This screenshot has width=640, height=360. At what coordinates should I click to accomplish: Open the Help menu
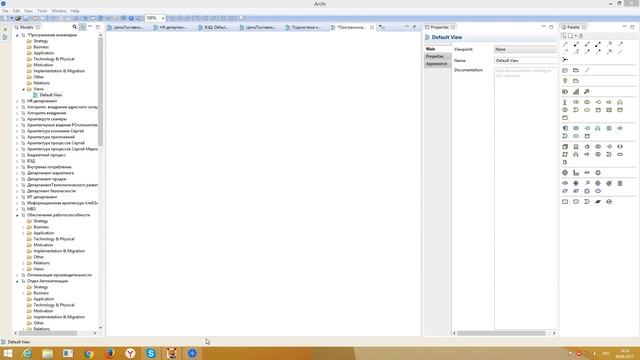75,11
